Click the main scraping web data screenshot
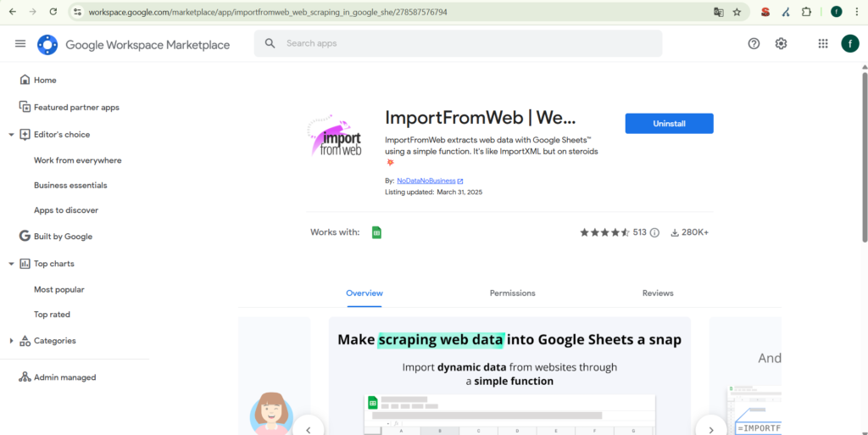Image resolution: width=868 pixels, height=435 pixels. [x=509, y=376]
